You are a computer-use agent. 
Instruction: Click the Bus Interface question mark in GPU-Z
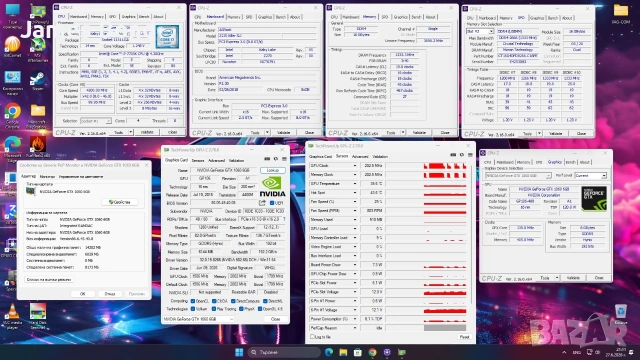[284, 219]
